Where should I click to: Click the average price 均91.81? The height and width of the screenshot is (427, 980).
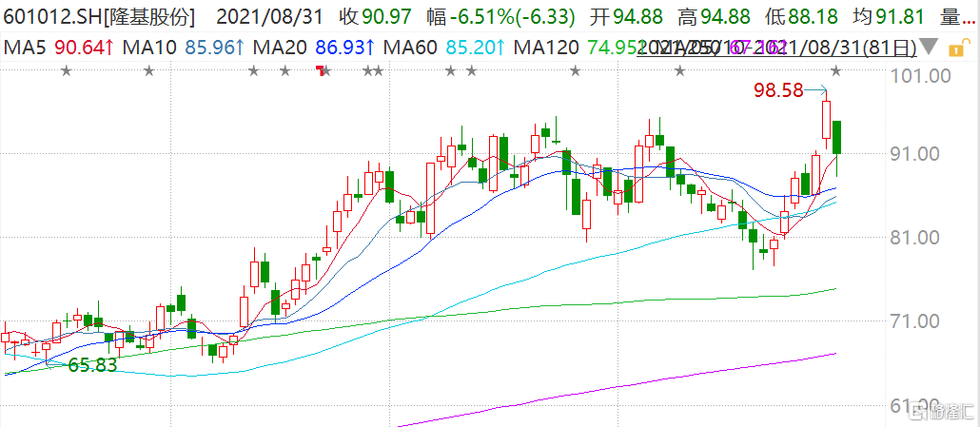pyautogui.click(x=890, y=17)
